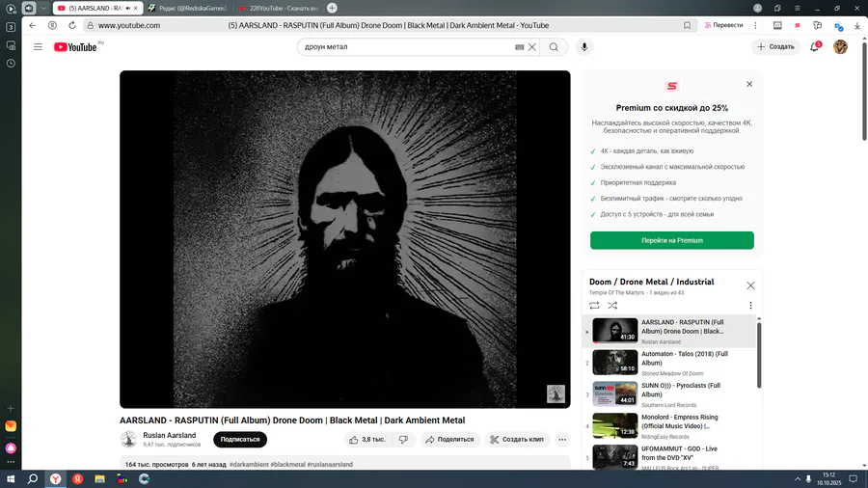Viewport: 868px width, 488px height.
Task: Open browser profile avatar in title bar
Action: (757, 9)
